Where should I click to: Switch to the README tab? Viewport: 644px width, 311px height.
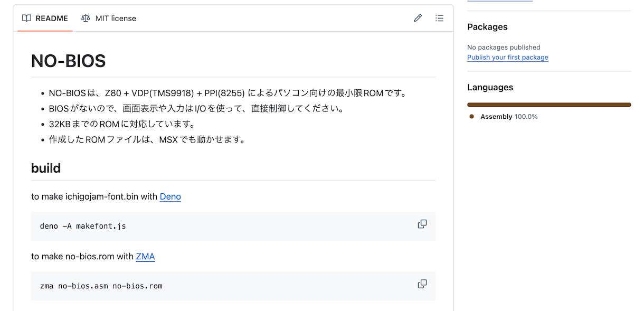[x=45, y=18]
